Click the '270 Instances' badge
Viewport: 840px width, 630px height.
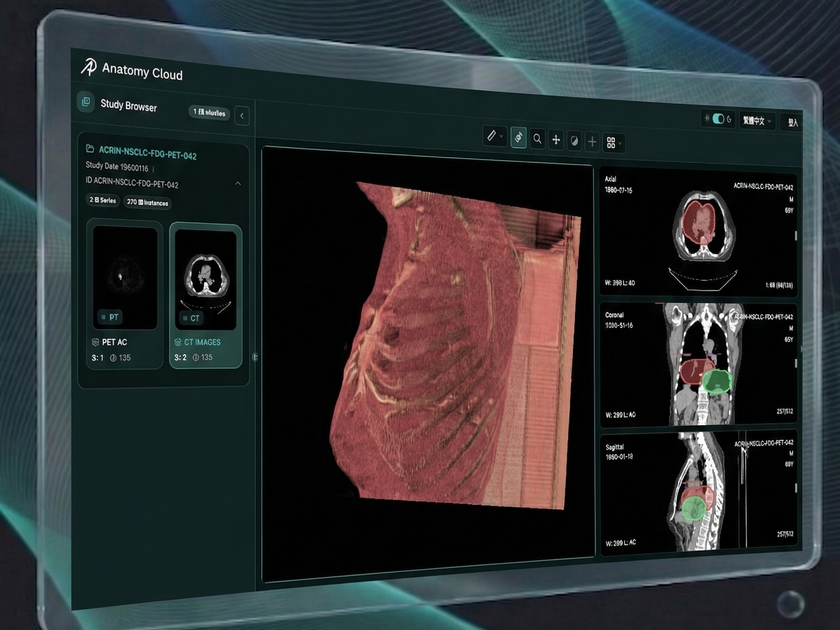(148, 202)
